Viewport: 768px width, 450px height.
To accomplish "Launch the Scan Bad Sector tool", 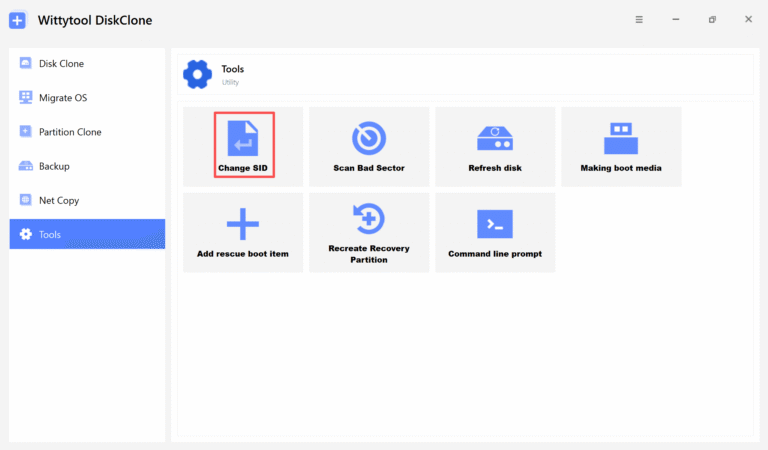I will (368, 146).
